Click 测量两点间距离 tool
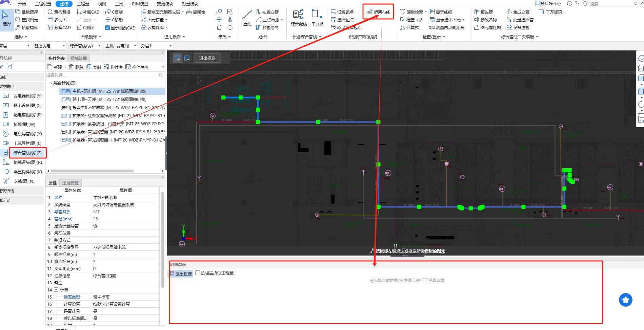 447,27
